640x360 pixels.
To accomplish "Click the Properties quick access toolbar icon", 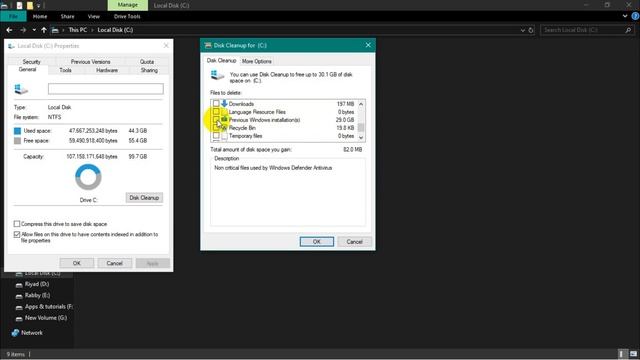I will (19, 5).
